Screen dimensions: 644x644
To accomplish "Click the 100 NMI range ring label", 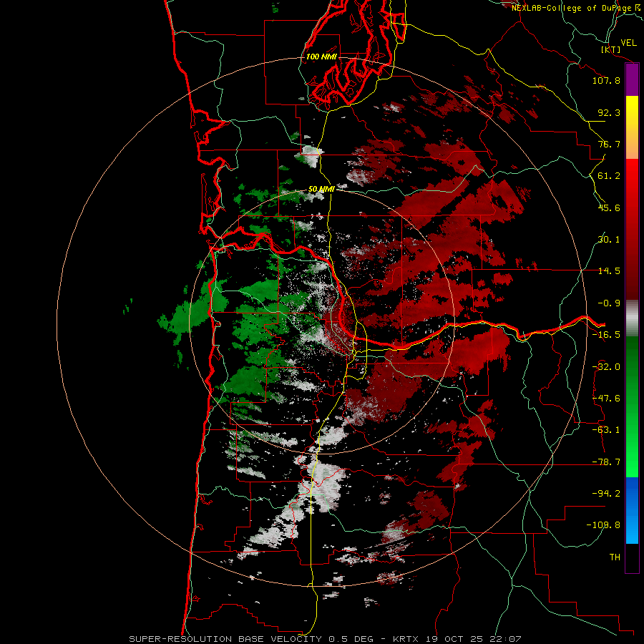I will point(321,57).
